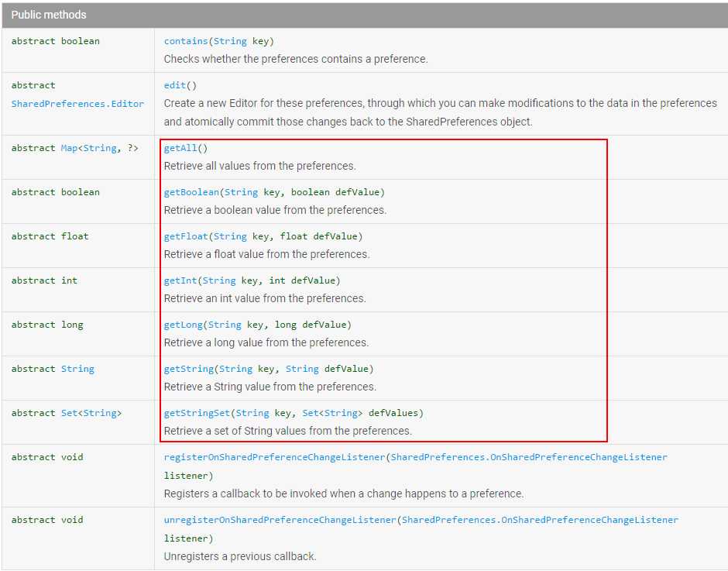This screenshot has width=728, height=571.
Task: Click String type in contains(String key)
Action: (x=230, y=41)
